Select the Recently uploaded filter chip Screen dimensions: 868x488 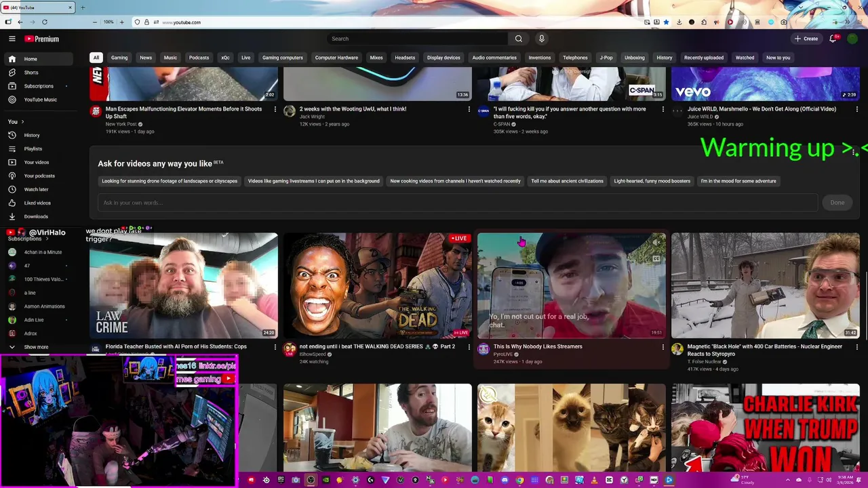point(704,58)
